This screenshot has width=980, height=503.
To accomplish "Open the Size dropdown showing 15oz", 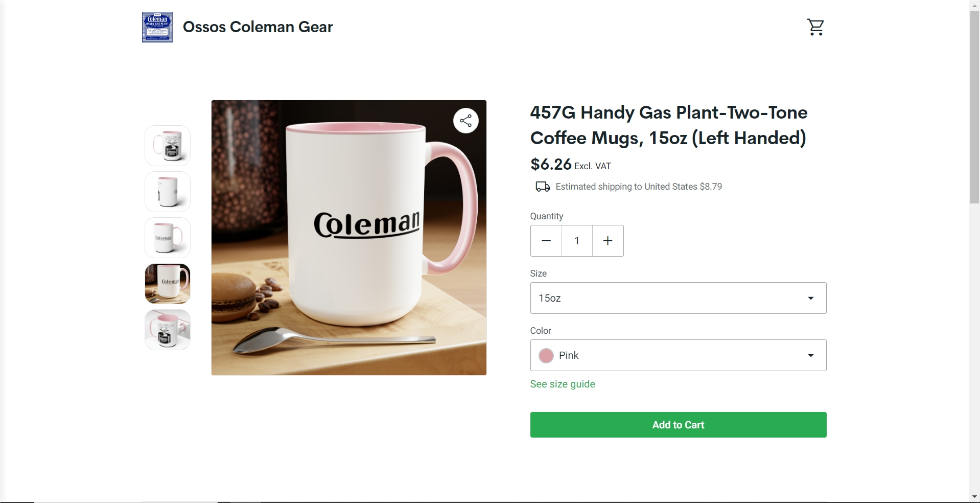I will pos(678,298).
